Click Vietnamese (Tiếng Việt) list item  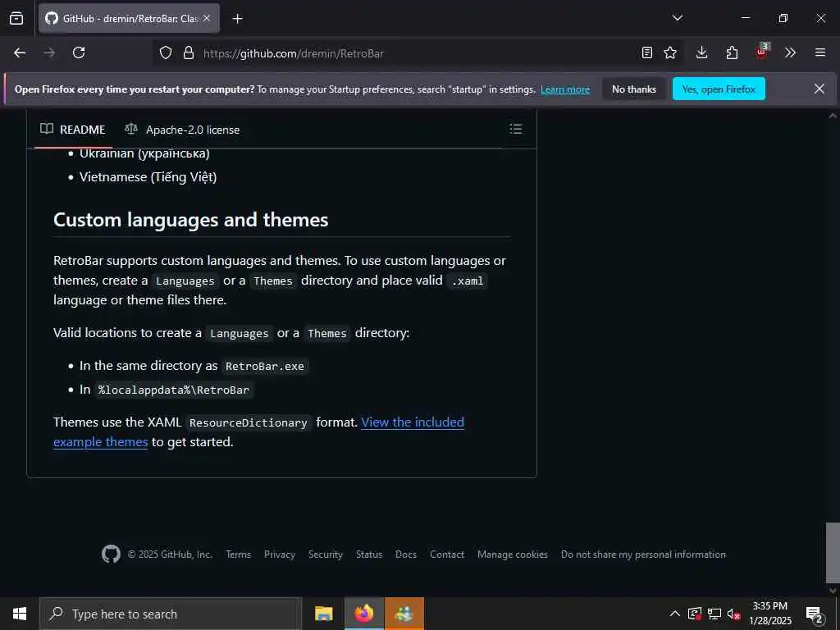[x=148, y=177]
